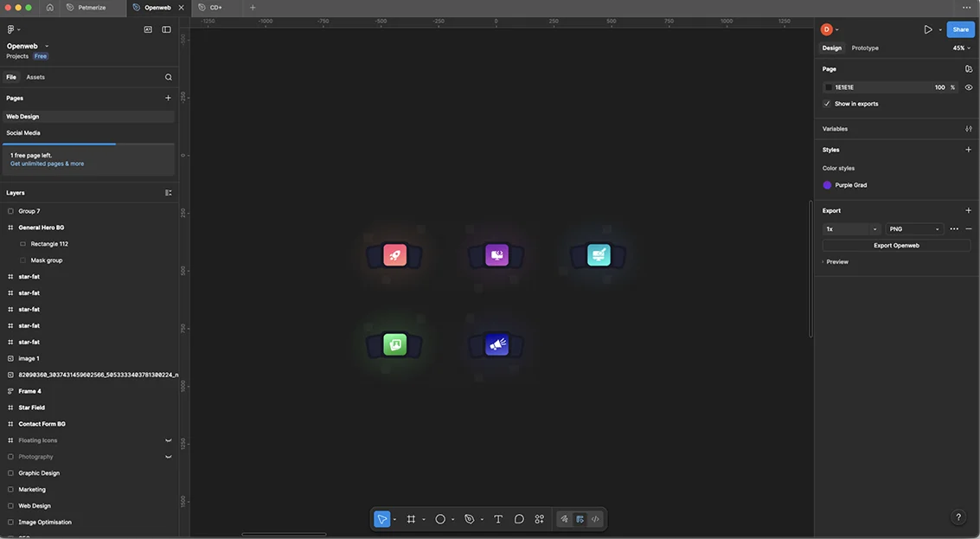Click the Export Openweb button

click(x=896, y=246)
